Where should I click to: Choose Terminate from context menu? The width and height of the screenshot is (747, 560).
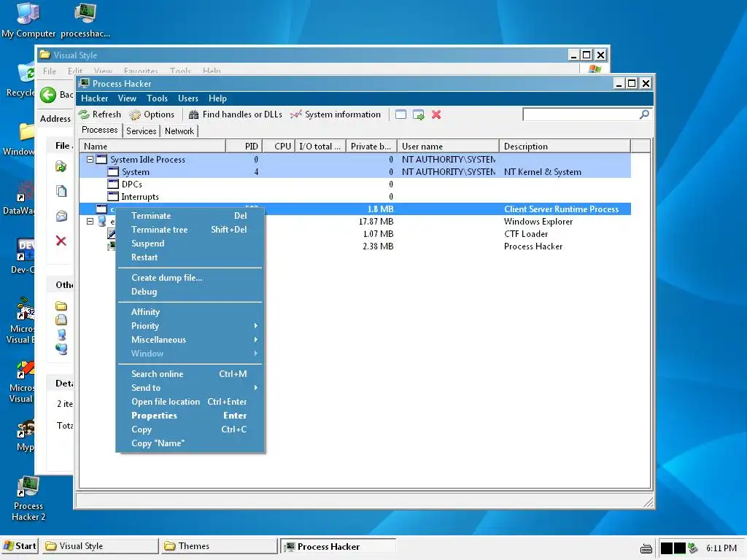coord(190,216)
